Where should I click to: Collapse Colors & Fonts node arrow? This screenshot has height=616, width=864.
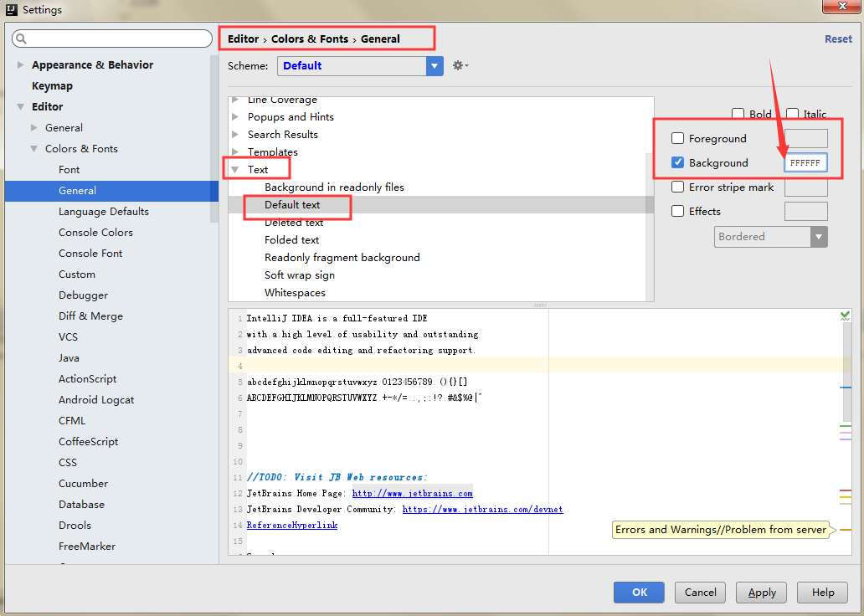(34, 148)
